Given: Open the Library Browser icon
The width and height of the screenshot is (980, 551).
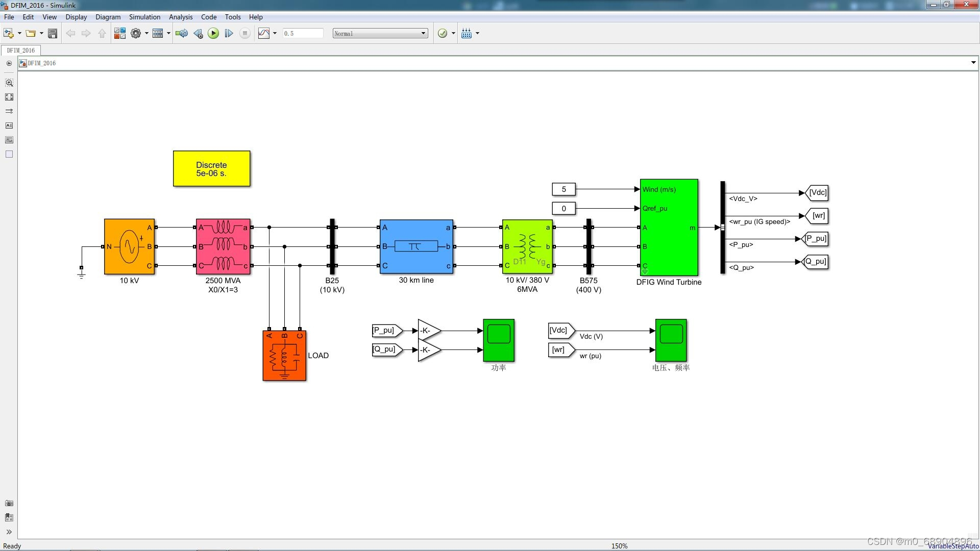Looking at the screenshot, I should point(119,34).
